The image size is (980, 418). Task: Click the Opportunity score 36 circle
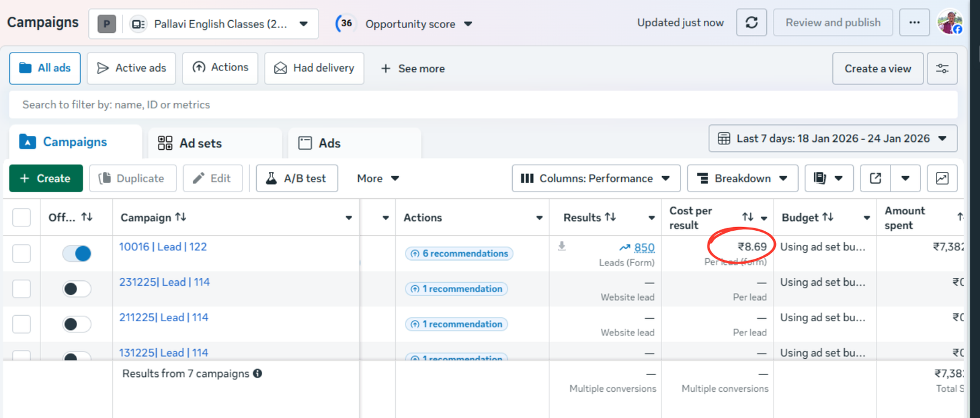click(x=346, y=23)
